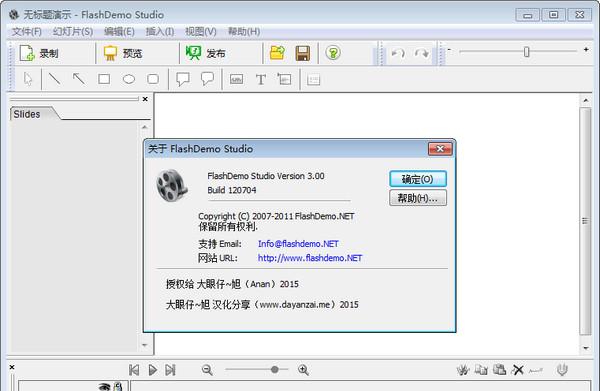600x391 pixels.
Task: Insert a button object
Action: [x=236, y=79]
